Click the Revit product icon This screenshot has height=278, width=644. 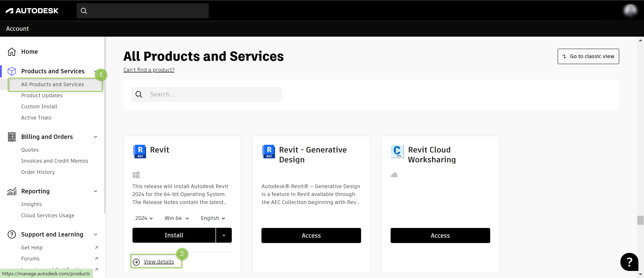(140, 151)
